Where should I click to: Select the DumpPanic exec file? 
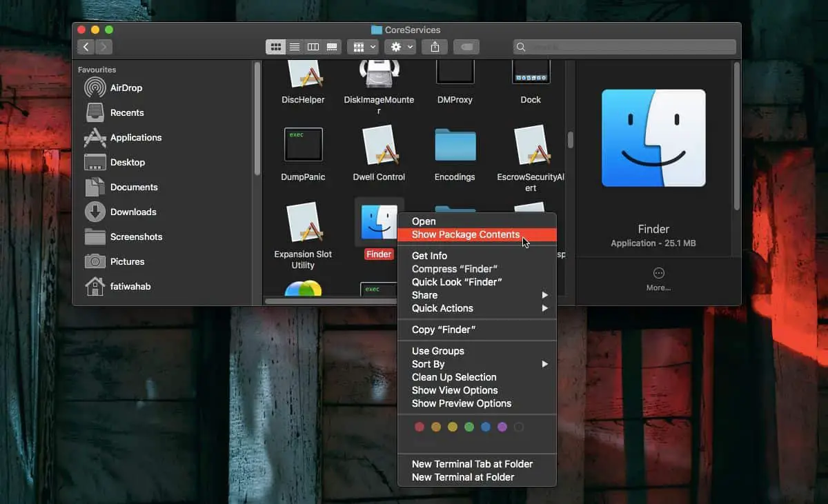coord(303,145)
